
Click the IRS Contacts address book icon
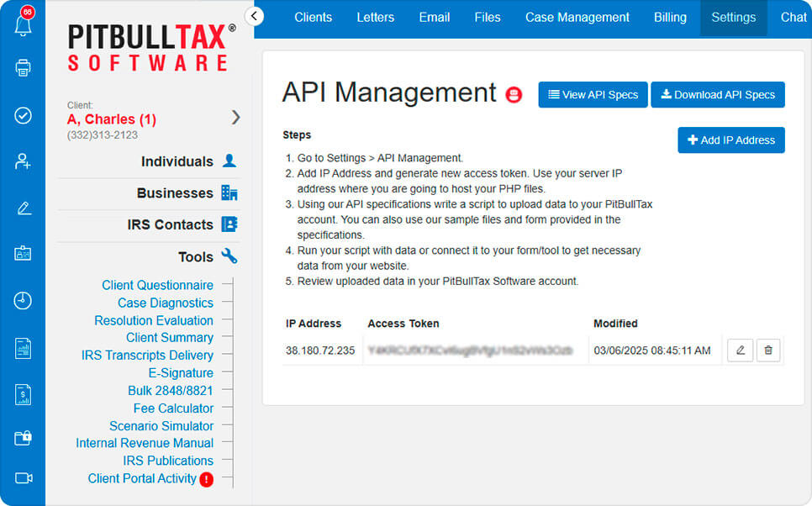pos(229,224)
